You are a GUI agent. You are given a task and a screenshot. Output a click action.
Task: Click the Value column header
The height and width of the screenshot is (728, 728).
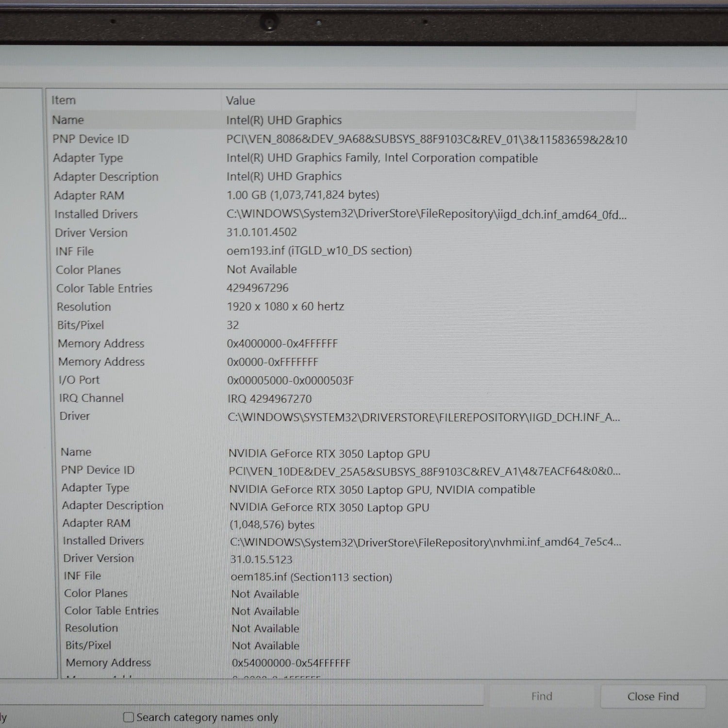(x=240, y=100)
